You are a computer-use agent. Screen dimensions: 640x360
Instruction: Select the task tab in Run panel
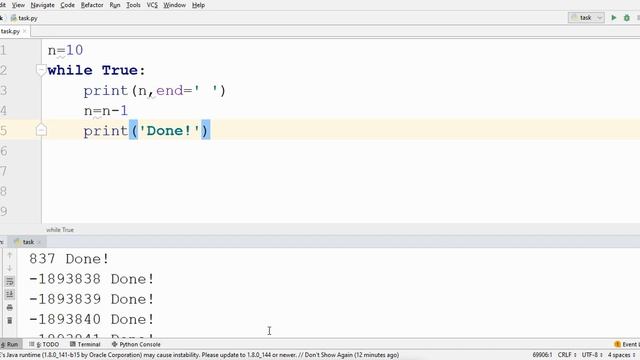coord(28,242)
